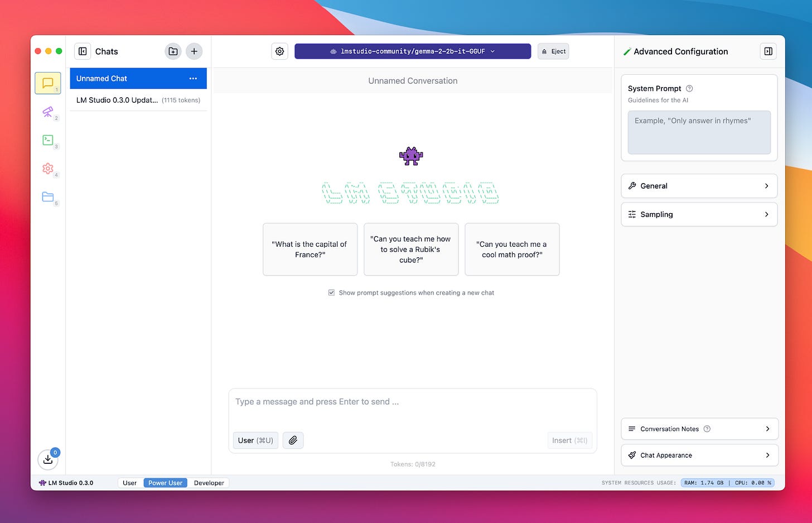Open the LM Studio 0.3.0 Updat... chat
Screen dimensions: 812x523
tap(138, 100)
